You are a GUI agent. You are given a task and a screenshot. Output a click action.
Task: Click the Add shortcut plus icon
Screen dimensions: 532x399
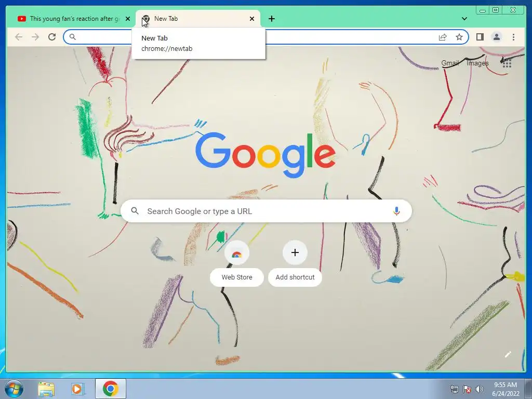tap(295, 253)
